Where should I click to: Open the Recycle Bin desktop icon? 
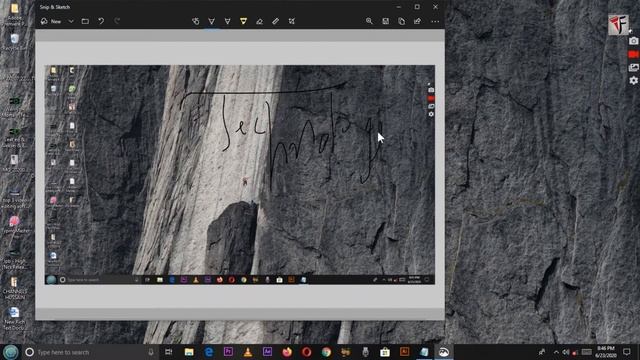(x=15, y=42)
